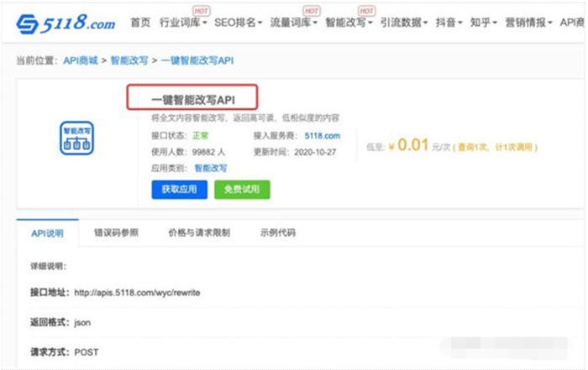Click the json return format value
588x370 pixels.
click(82, 322)
